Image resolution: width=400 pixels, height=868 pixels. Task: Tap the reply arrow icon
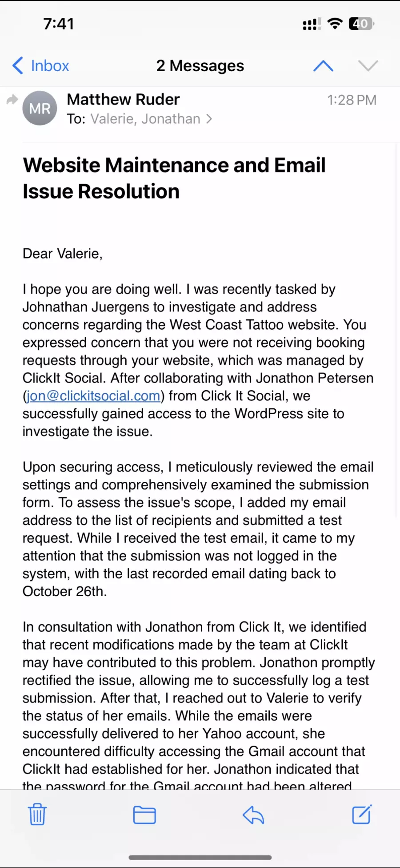pos(253,815)
